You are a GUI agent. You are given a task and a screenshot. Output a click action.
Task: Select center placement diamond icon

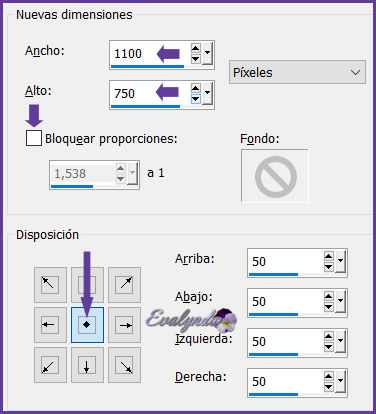[87, 325]
